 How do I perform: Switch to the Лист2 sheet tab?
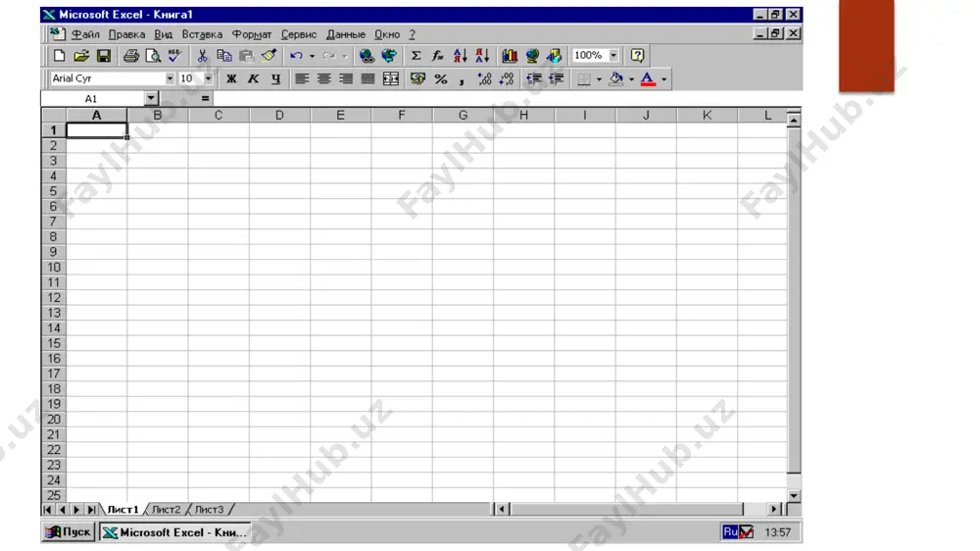(x=167, y=510)
